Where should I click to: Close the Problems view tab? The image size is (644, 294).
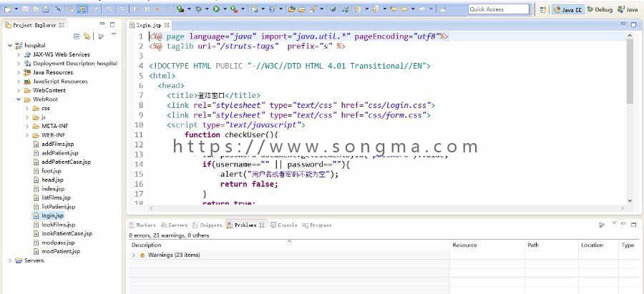click(260, 225)
